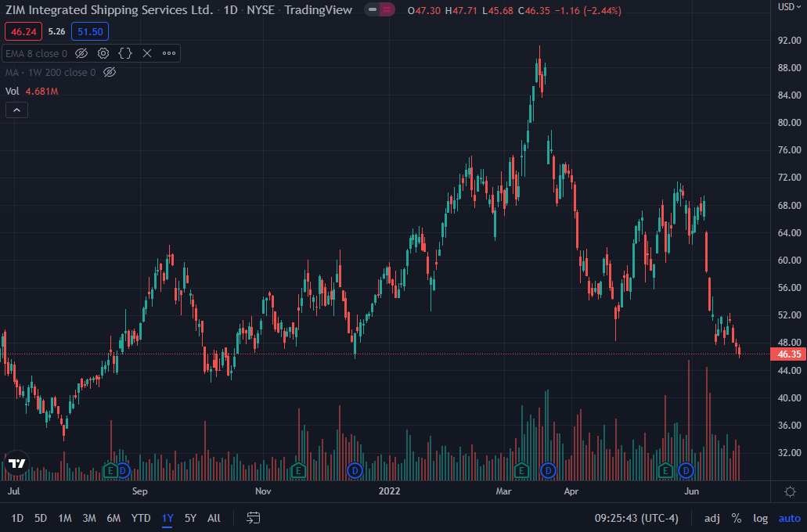The width and height of the screenshot is (807, 532).
Task: Toggle visibility of the MA 1W 200 indicator
Action: pos(110,73)
